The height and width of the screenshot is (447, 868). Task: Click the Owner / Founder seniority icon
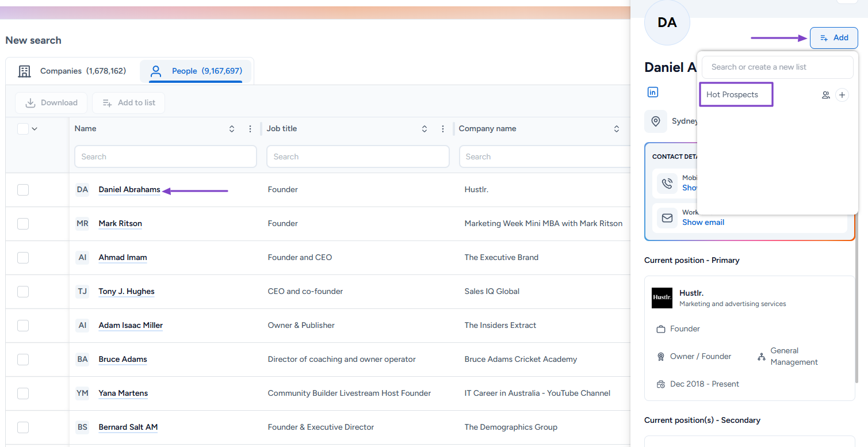(x=661, y=357)
